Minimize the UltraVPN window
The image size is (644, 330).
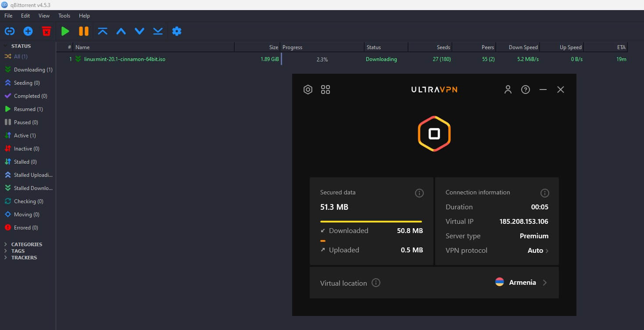click(x=543, y=90)
